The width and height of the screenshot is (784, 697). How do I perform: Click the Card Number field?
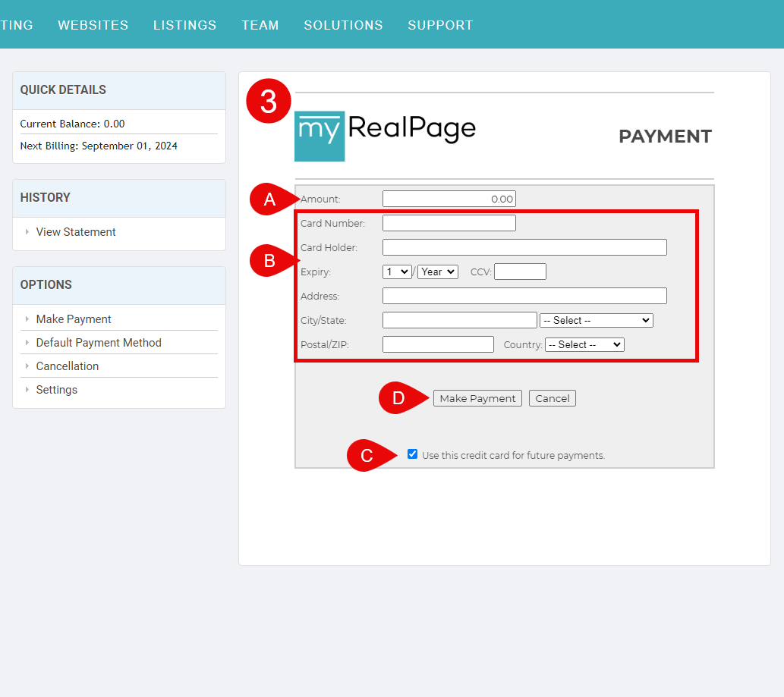(449, 223)
